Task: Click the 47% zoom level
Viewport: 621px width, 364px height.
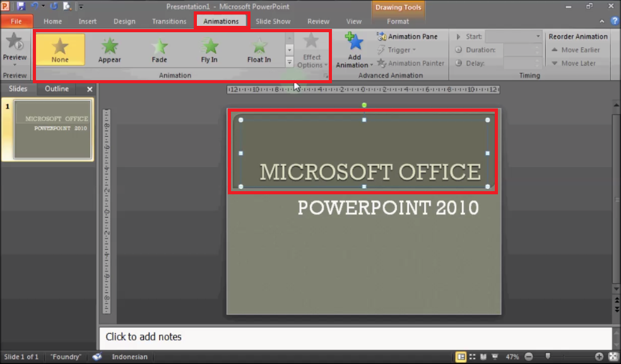Action: coord(512,357)
